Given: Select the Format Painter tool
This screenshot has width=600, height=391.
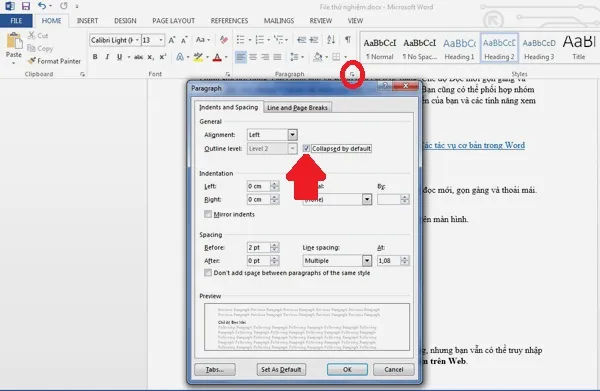Looking at the screenshot, I should 54,61.
